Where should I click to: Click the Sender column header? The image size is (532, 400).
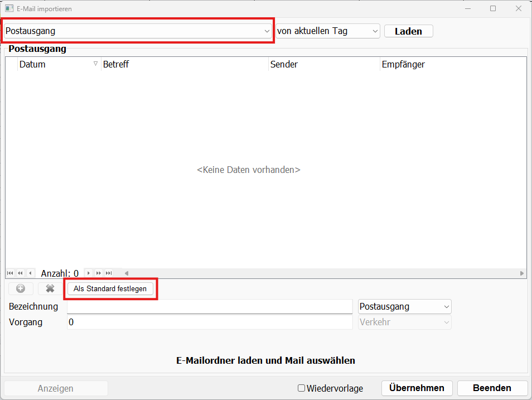[x=323, y=64]
